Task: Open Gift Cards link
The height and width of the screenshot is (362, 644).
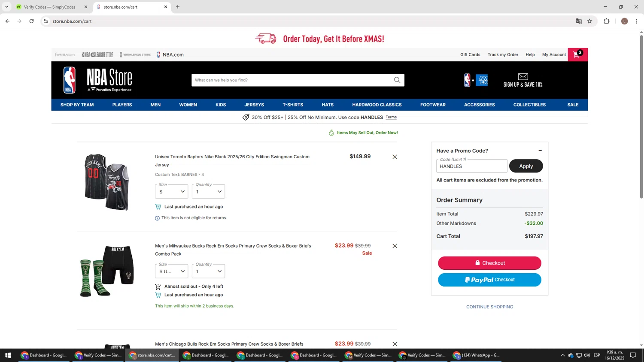Action: pyautogui.click(x=470, y=54)
